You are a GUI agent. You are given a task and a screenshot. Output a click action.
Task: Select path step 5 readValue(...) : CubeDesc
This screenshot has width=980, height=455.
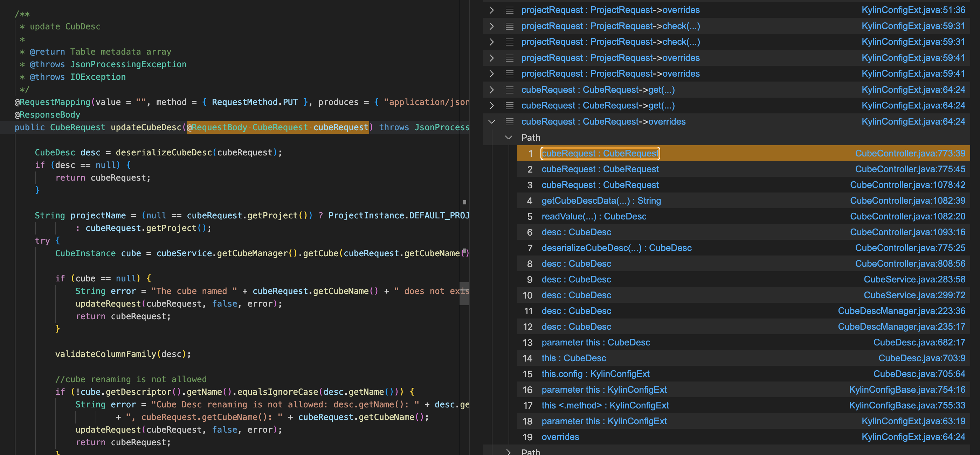[x=594, y=216]
